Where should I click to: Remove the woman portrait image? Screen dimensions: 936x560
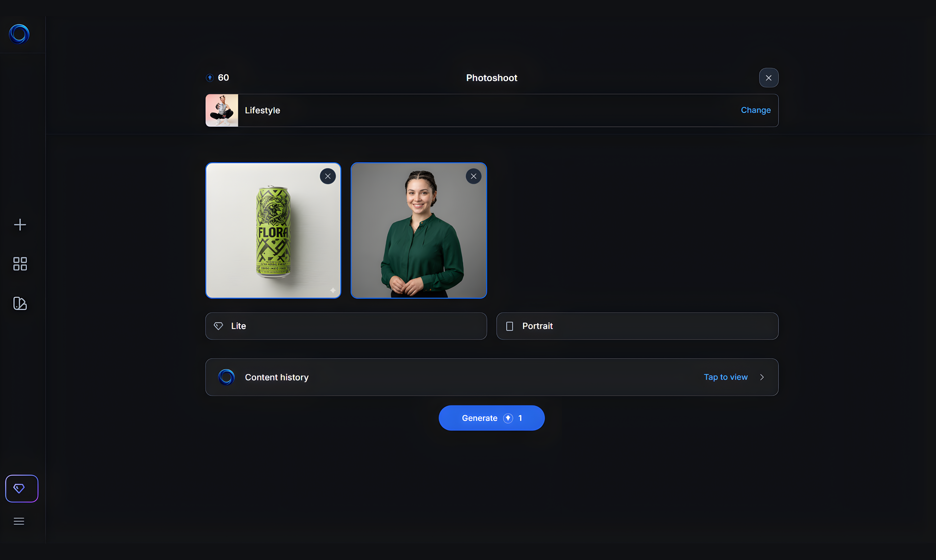pos(473,176)
